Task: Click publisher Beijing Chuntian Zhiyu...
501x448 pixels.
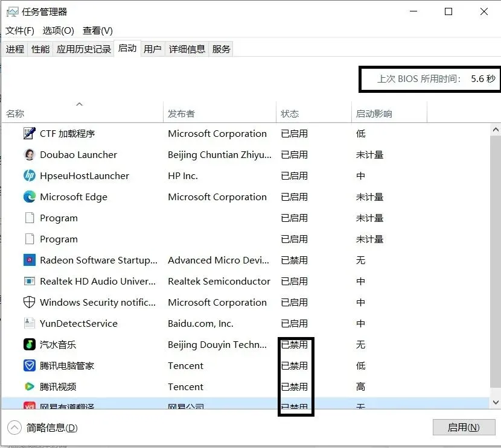Action: click(x=220, y=154)
